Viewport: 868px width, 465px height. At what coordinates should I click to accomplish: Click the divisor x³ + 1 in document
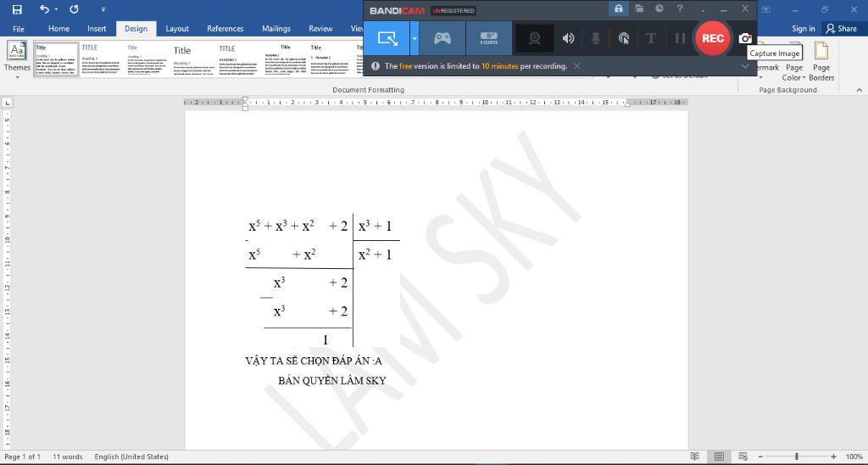375,226
